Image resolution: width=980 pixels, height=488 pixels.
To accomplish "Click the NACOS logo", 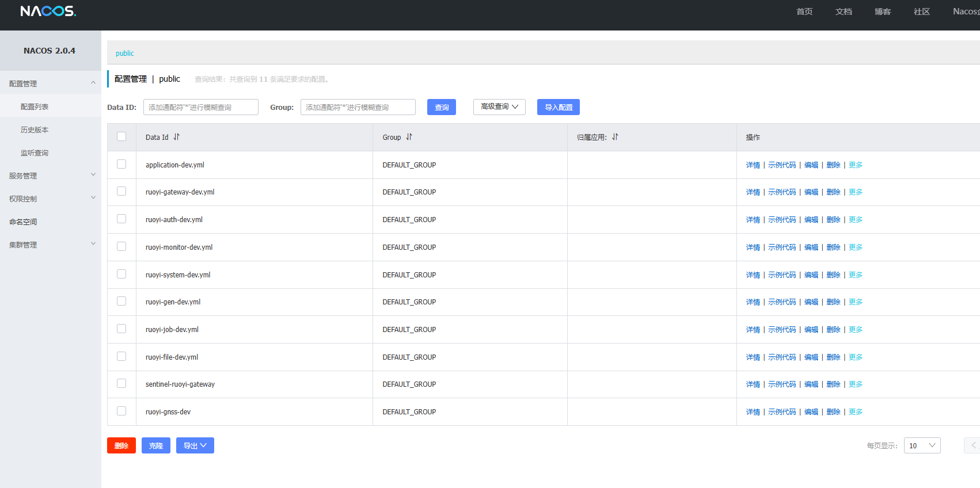I will point(48,12).
